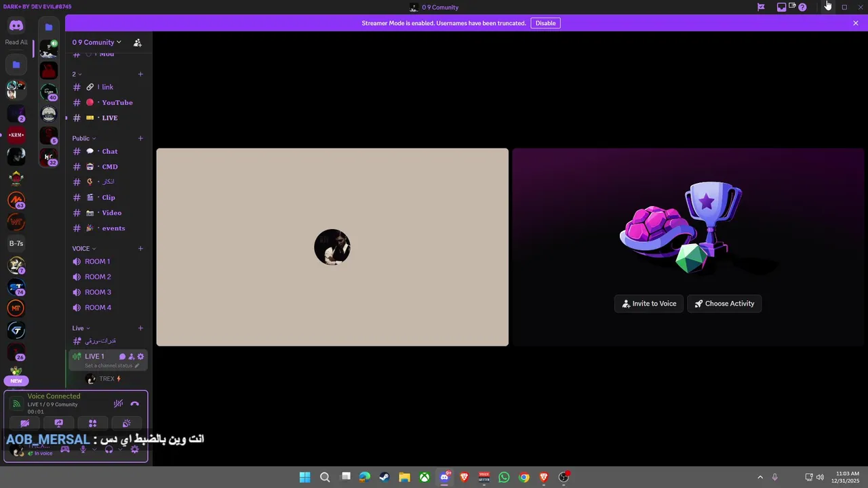
Task: Join voice channel ROOM 3
Action: coord(108,292)
